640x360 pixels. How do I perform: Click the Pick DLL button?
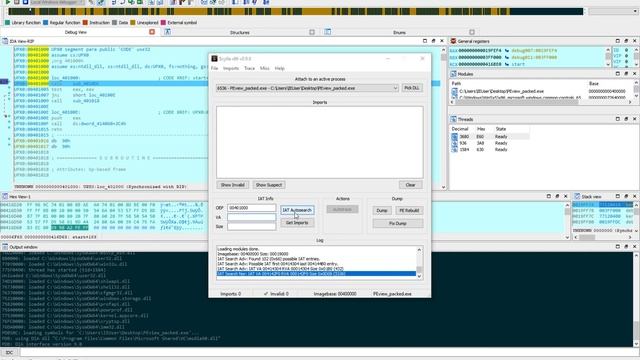pos(412,88)
